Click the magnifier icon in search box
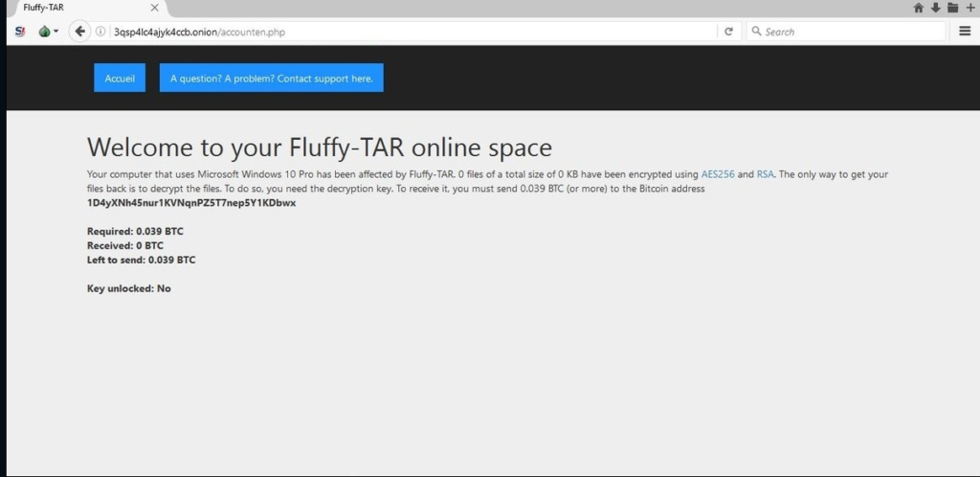980x477 pixels. click(x=756, y=32)
